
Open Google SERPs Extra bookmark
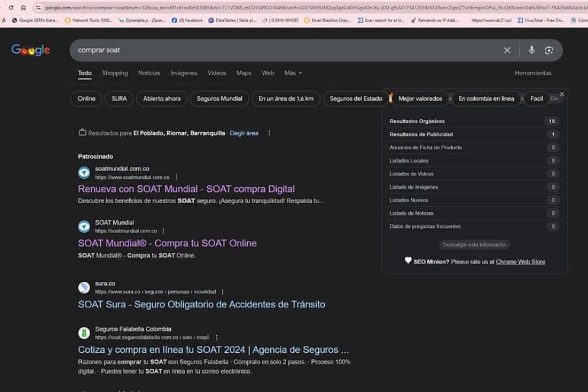[35, 20]
